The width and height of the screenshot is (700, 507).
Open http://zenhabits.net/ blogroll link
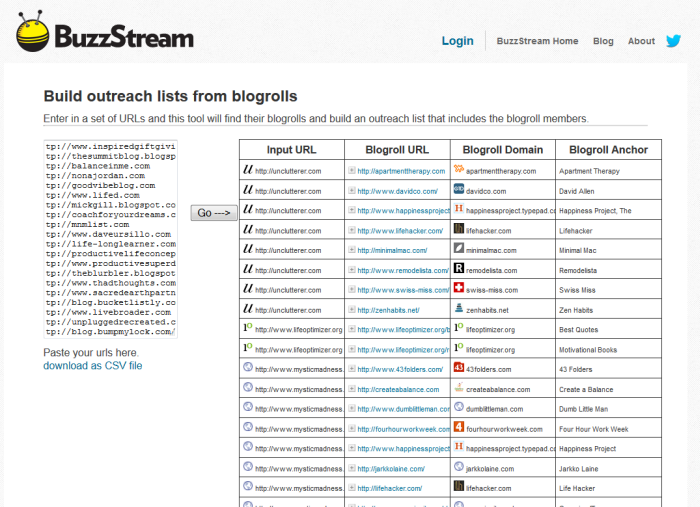(x=388, y=310)
